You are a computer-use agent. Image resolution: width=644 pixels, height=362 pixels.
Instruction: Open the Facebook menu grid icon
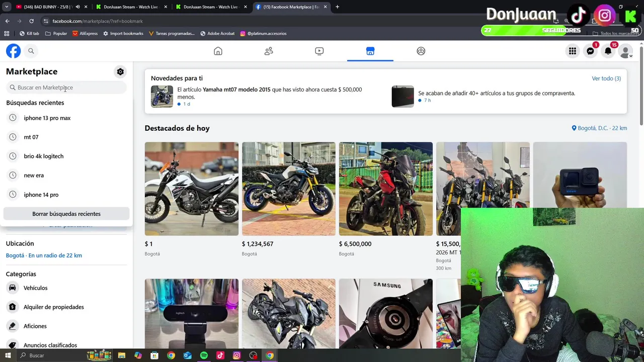[573, 51]
